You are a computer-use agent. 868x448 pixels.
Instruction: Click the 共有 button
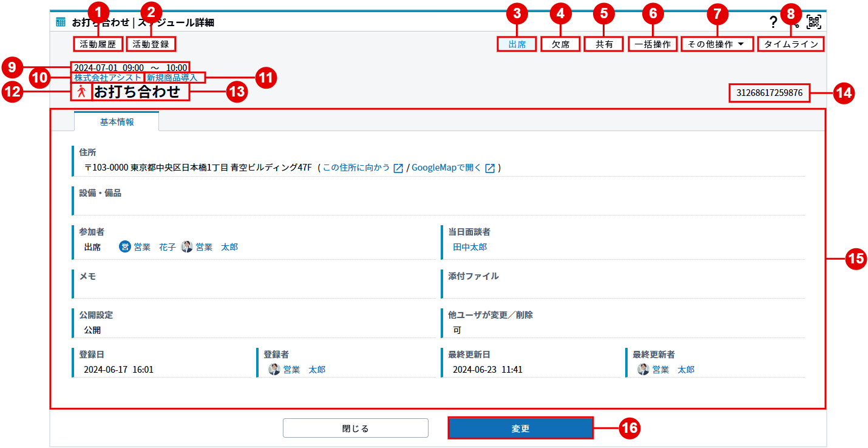pos(603,44)
